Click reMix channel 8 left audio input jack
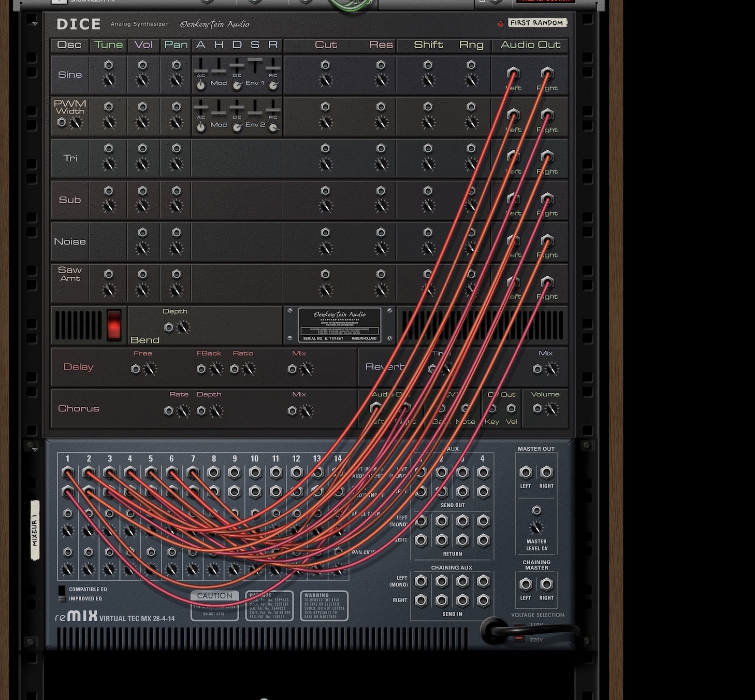The height and width of the screenshot is (700, 755). 213,472
